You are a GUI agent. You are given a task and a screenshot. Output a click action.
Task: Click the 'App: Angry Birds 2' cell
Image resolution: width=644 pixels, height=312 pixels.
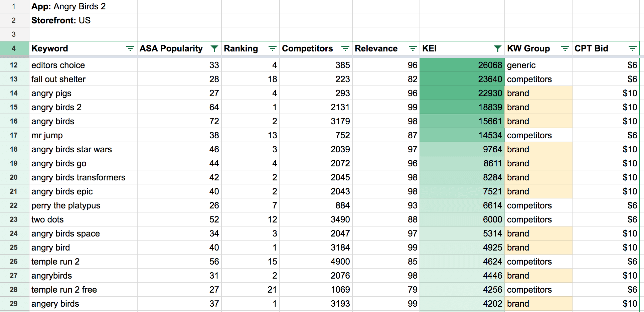(83, 6)
